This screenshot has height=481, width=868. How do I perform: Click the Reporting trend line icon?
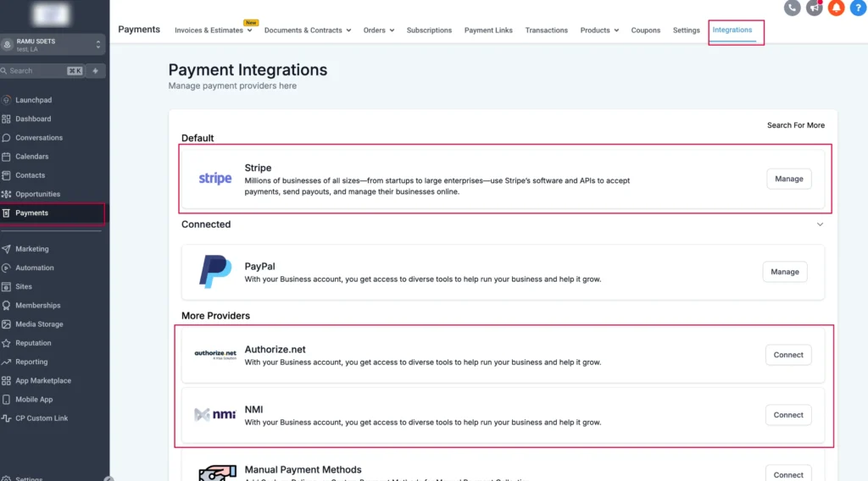pos(6,362)
